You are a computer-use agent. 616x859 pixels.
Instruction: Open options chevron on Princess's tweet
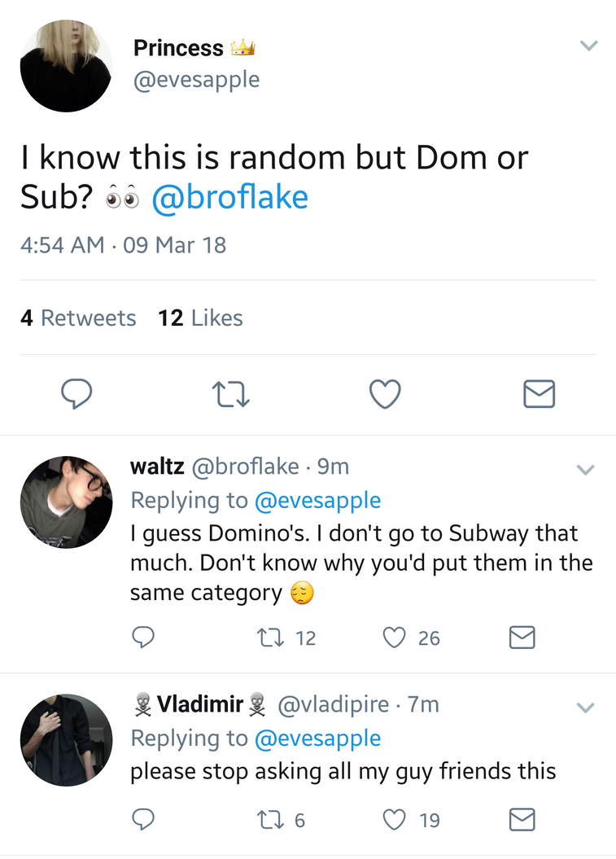[588, 46]
